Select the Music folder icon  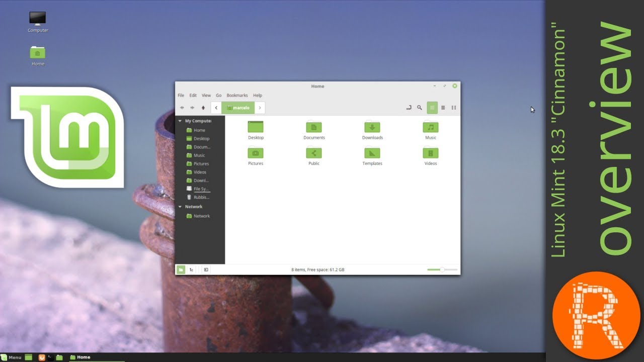coord(431,127)
